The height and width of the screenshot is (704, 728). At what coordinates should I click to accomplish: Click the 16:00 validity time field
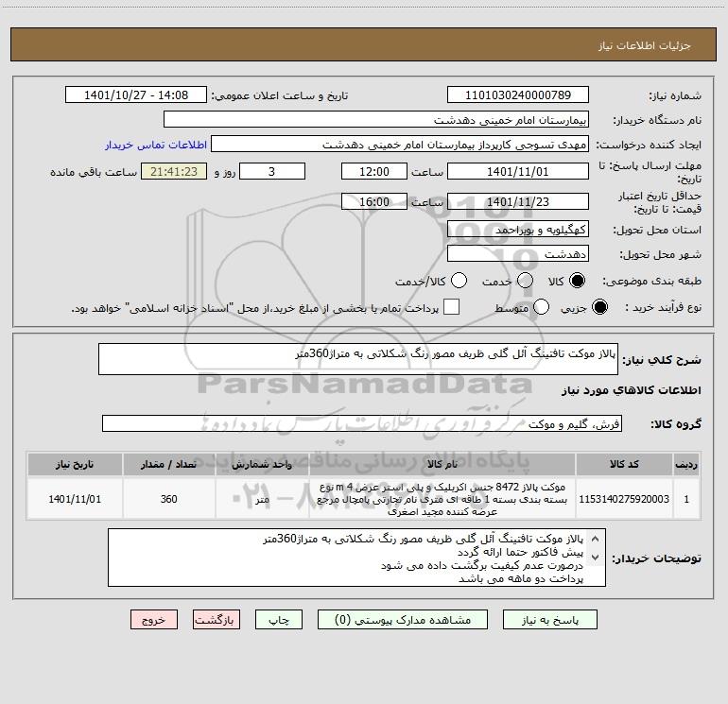(374, 202)
